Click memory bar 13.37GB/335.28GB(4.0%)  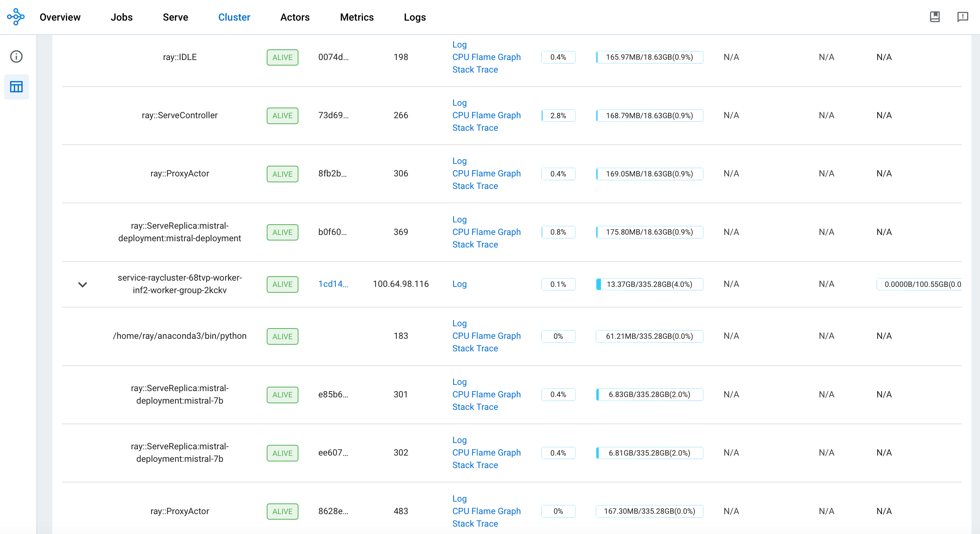[x=650, y=285]
